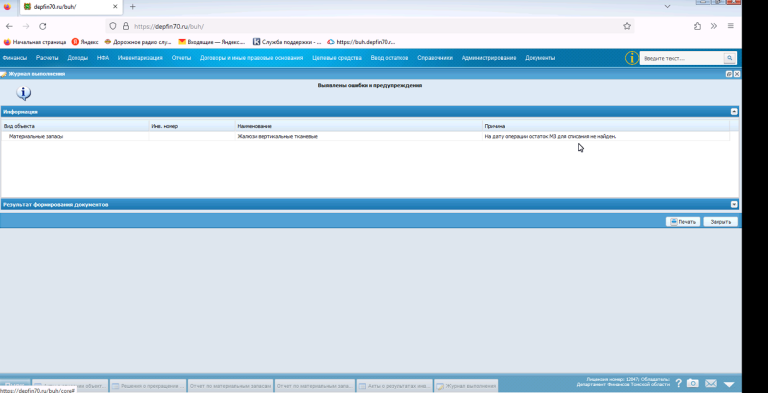The height and width of the screenshot is (393, 768).
Task: Close the Журнал выполнения panel with X
Action: coord(737,74)
